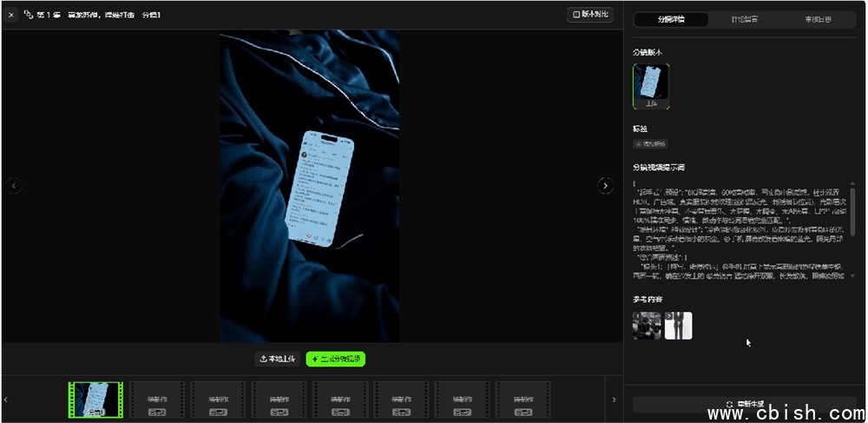The width and height of the screenshot is (868, 423).
Task: Select the shot version thumbnail under 分镜版本
Action: click(x=651, y=86)
